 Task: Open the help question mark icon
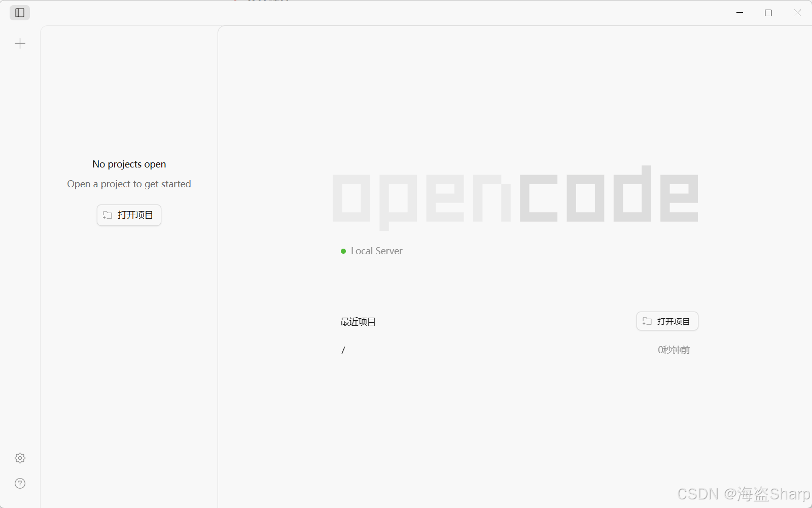coord(20,484)
